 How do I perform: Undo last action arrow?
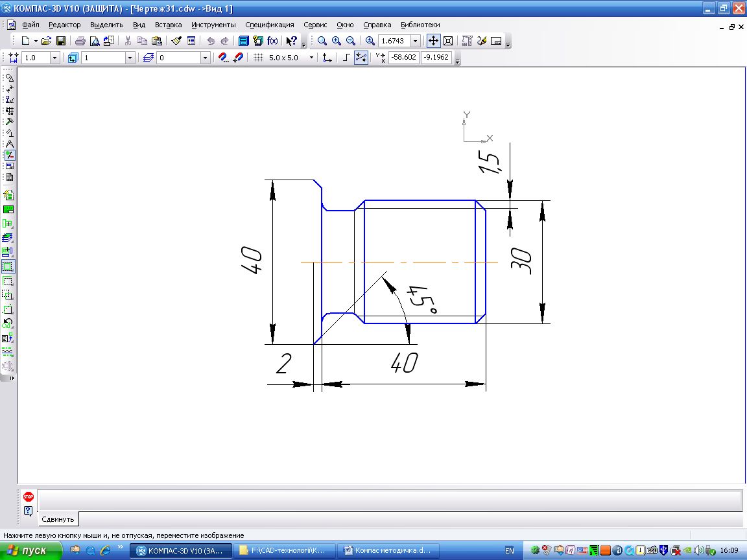211,41
